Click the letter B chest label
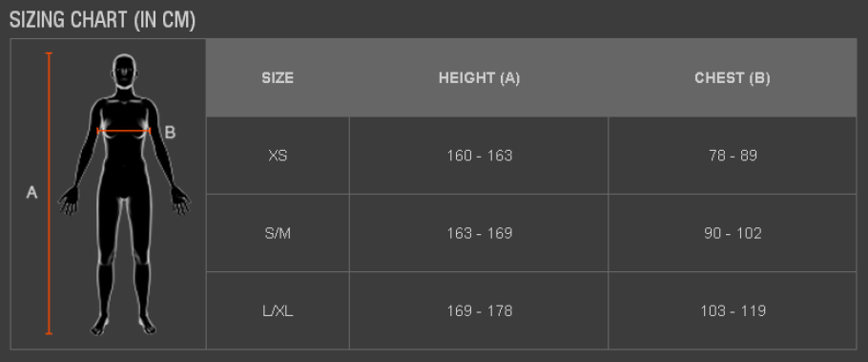 tap(170, 133)
